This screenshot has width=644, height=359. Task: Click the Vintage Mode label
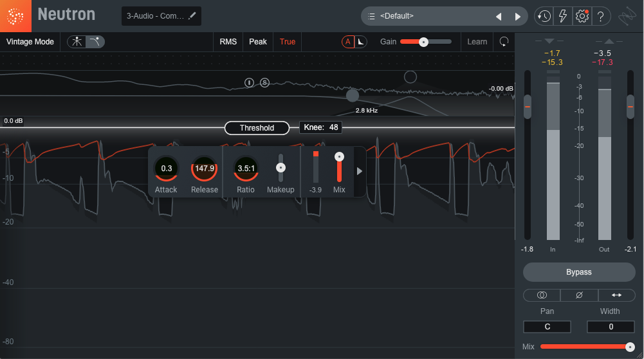click(30, 42)
